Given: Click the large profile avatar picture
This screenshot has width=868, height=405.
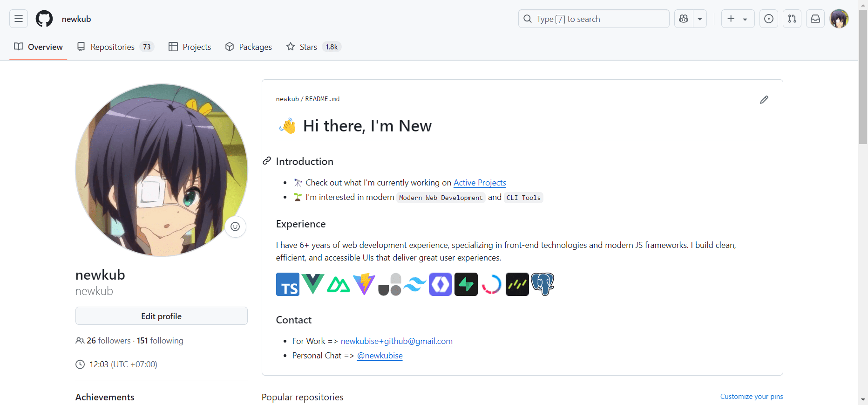Looking at the screenshot, I should [x=162, y=170].
